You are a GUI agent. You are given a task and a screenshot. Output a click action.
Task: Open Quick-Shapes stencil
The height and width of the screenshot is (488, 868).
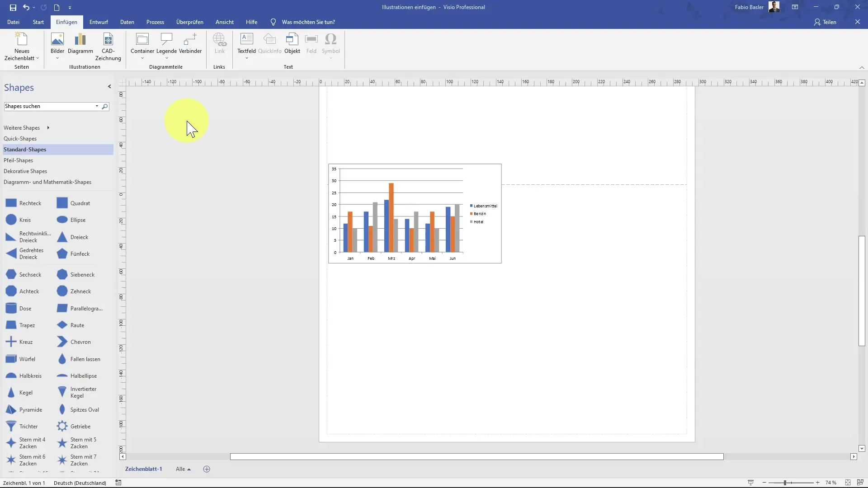pos(20,139)
